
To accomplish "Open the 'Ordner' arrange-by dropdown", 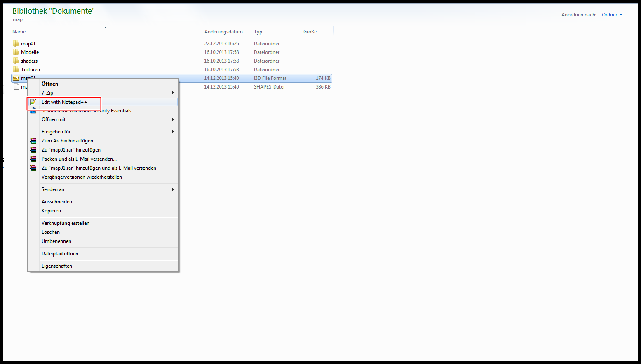I will click(x=612, y=15).
